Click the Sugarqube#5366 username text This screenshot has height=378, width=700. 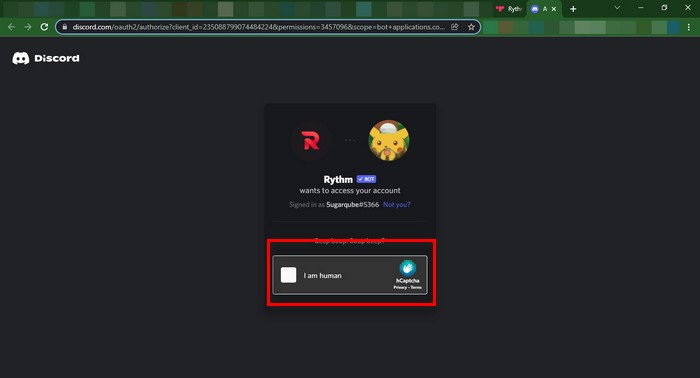(353, 204)
